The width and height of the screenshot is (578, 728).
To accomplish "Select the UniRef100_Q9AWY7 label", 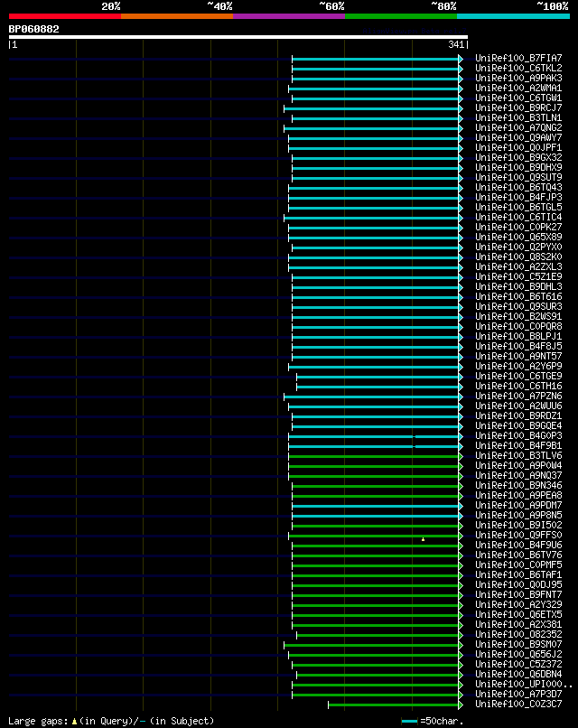I will click(518, 137).
